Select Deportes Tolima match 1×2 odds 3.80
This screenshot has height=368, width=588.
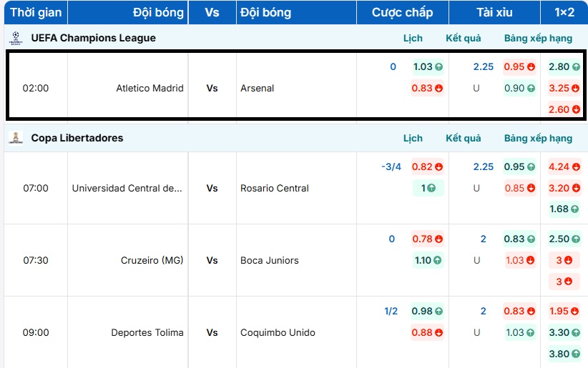(x=564, y=354)
